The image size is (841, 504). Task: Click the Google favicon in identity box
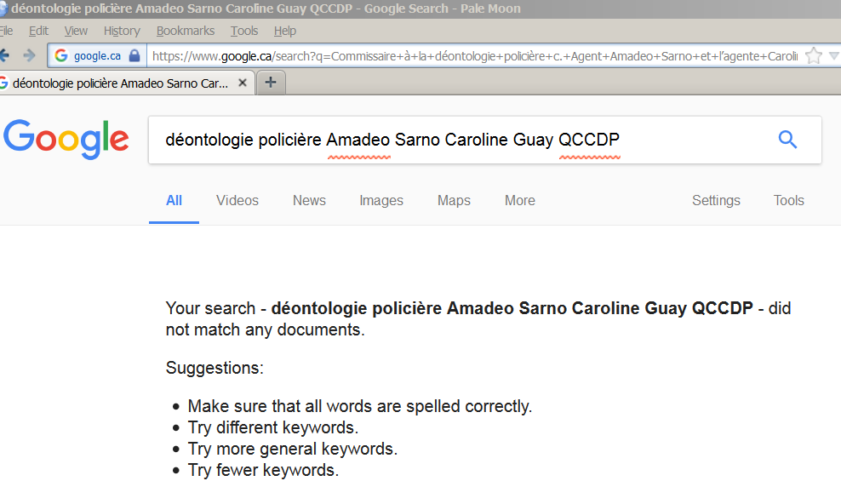click(61, 56)
